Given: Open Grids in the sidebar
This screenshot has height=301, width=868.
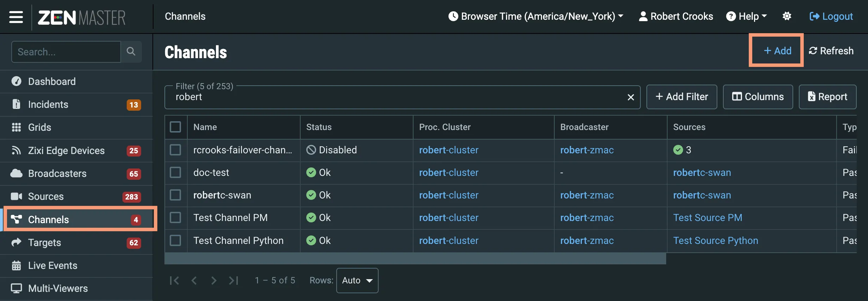Looking at the screenshot, I should click(76, 128).
